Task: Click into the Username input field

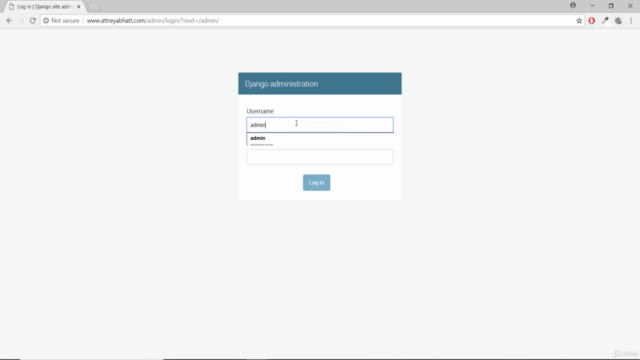Action: click(x=320, y=125)
